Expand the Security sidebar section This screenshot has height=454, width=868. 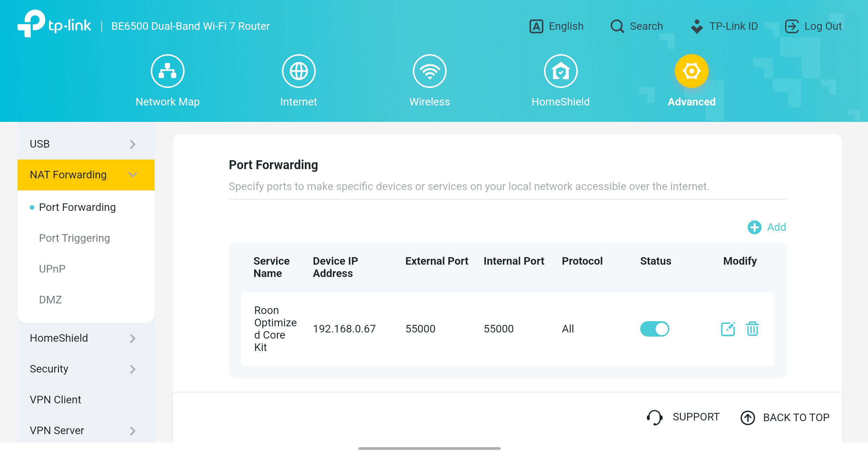click(86, 369)
